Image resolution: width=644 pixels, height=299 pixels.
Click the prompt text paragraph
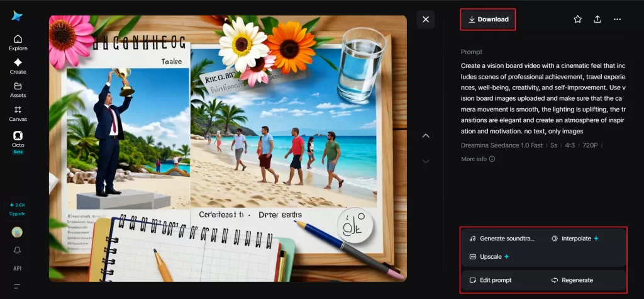(543, 98)
